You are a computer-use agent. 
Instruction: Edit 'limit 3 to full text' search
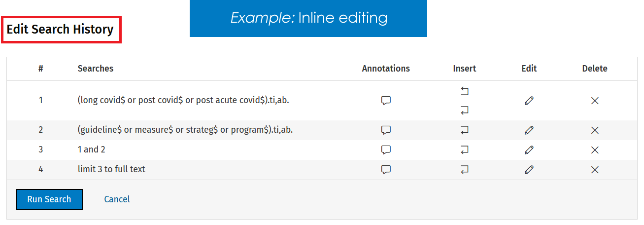point(529,169)
